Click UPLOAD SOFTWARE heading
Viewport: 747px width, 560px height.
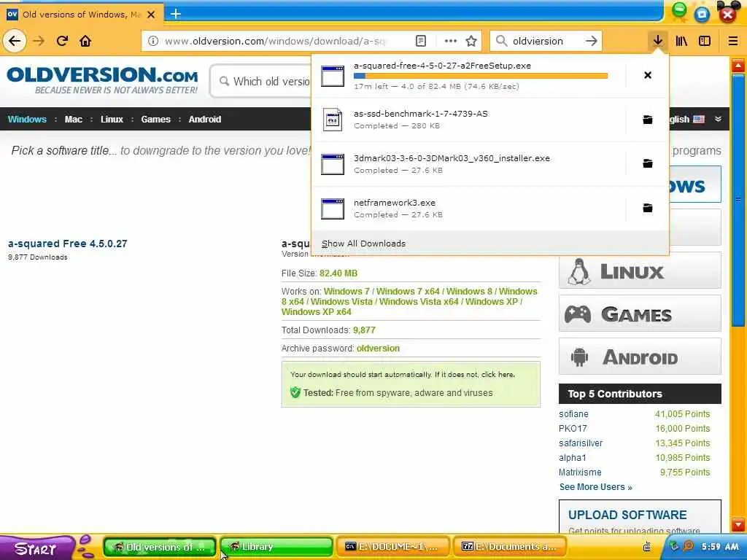(627, 515)
